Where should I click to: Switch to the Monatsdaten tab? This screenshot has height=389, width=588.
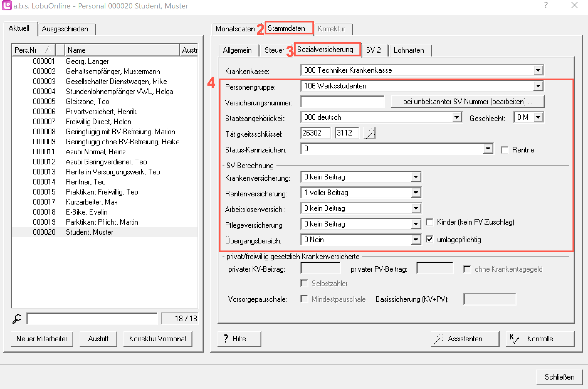pos(235,29)
